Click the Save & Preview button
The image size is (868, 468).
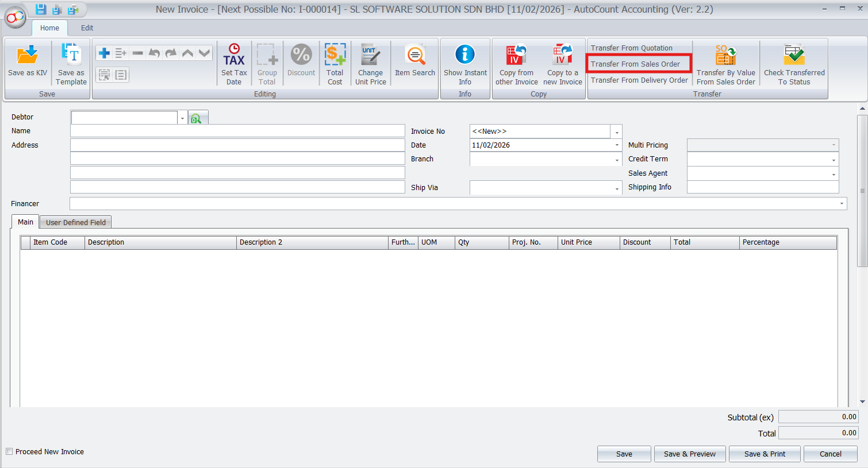point(689,454)
